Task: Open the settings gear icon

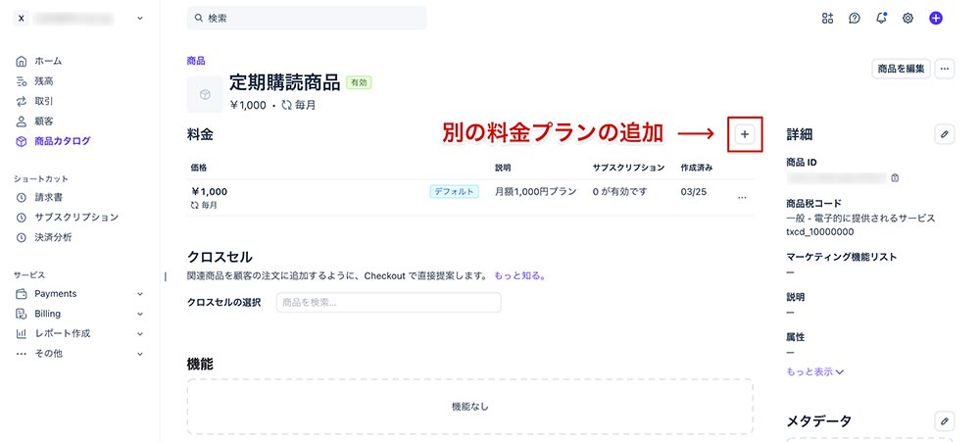Action: 907,18
